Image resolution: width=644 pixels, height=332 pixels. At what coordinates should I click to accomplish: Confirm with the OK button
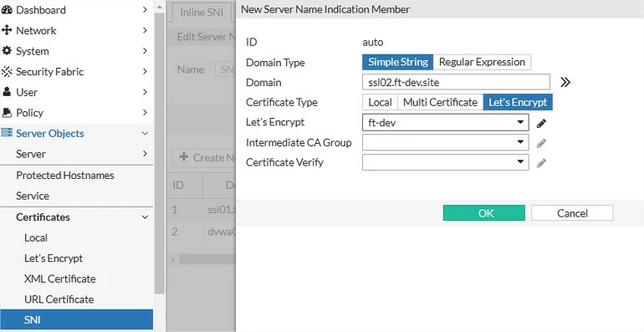point(483,213)
